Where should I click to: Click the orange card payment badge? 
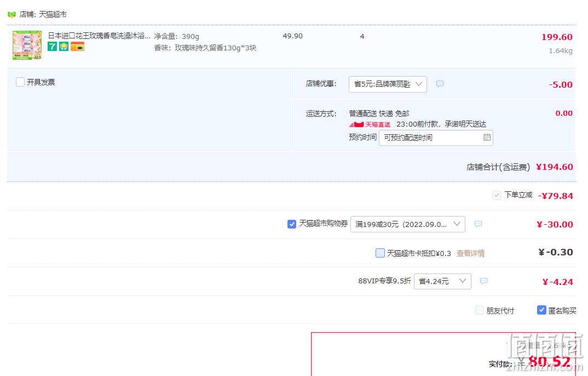point(77,47)
